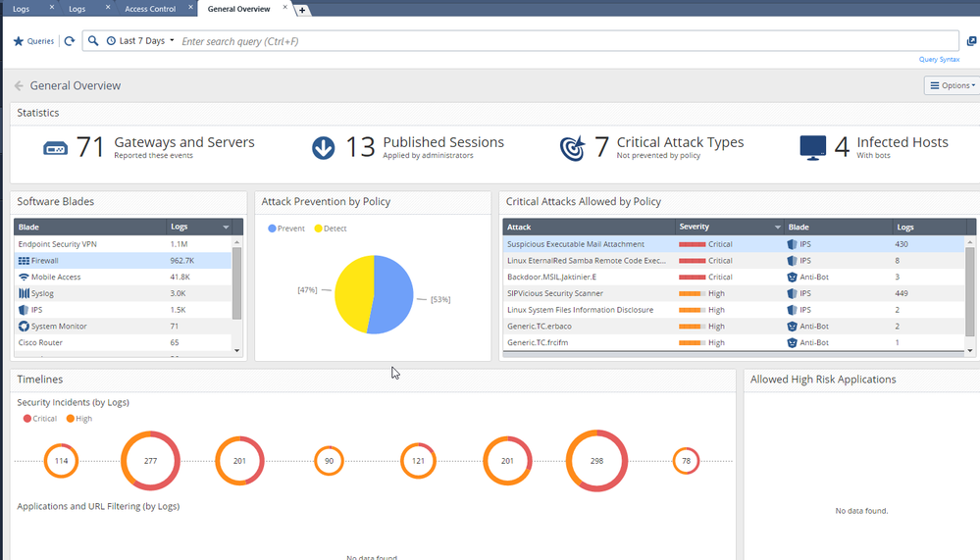The width and height of the screenshot is (980, 560).
Task: Click the Gateways and Servers icon
Action: point(56,148)
